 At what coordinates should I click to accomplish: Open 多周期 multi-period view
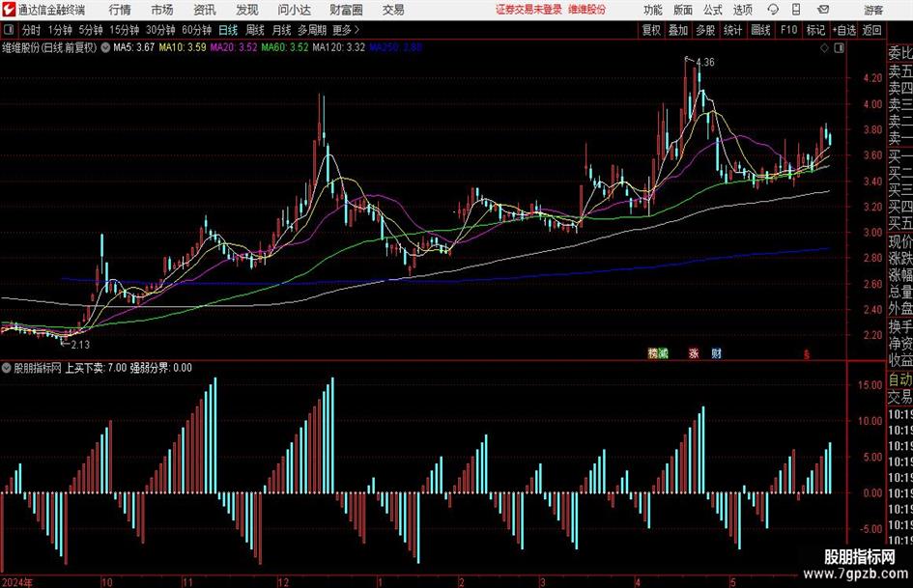coord(312,30)
